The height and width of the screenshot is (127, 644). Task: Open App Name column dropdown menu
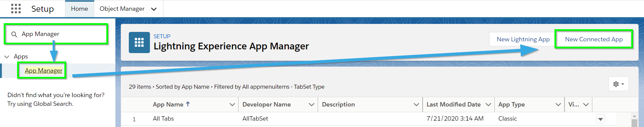(232, 104)
